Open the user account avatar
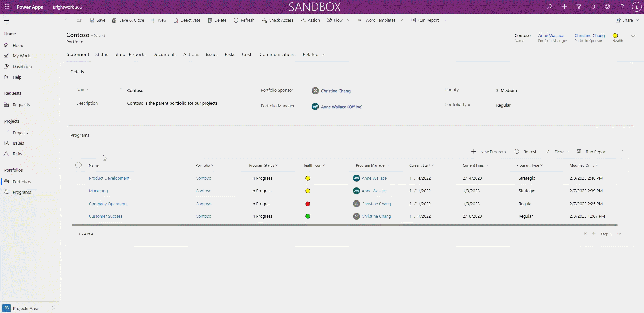This screenshot has height=313, width=644. [x=637, y=7]
